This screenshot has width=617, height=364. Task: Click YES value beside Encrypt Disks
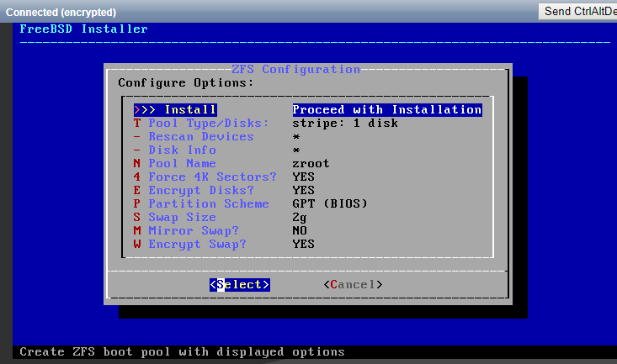coord(303,190)
